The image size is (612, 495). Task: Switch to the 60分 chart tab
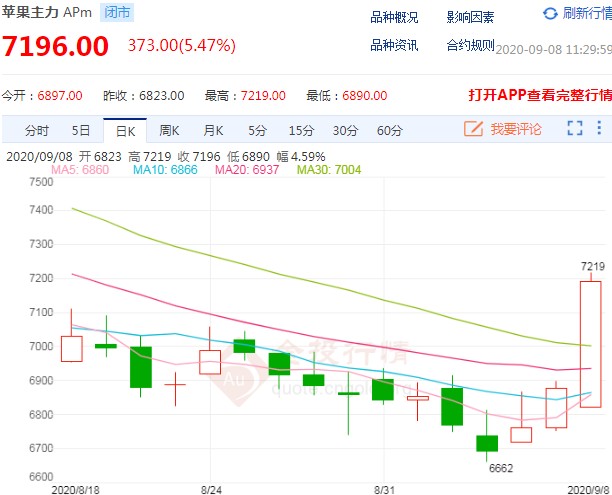[390, 130]
